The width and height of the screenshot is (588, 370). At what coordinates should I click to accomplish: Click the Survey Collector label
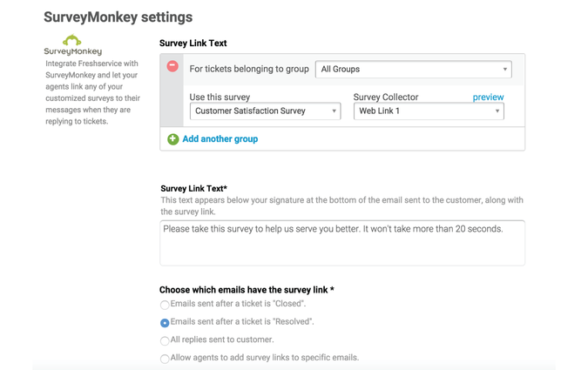(x=386, y=98)
